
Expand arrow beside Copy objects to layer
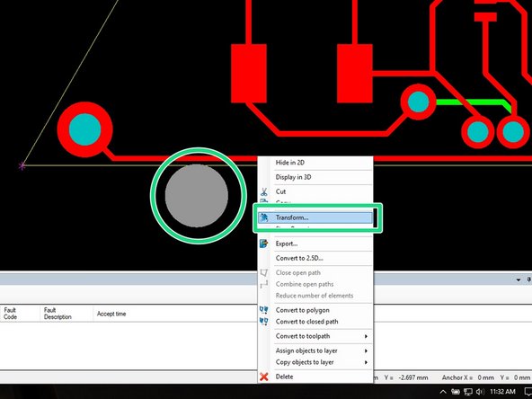click(366, 362)
